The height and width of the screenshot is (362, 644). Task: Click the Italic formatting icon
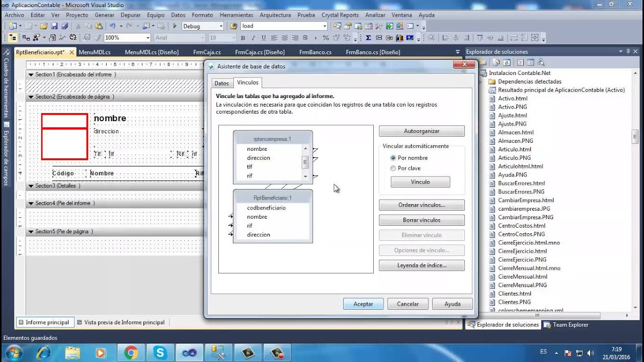[x=253, y=38]
